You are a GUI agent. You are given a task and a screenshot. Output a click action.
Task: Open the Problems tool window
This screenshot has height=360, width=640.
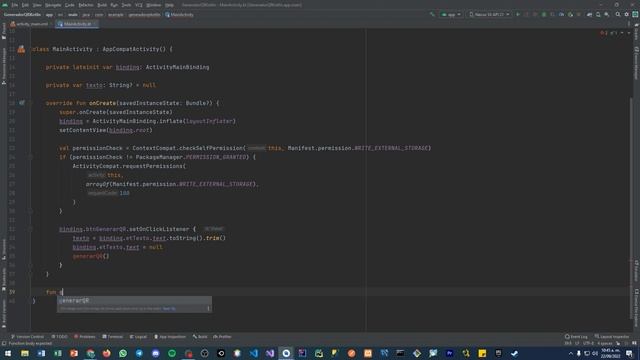tap(85, 337)
